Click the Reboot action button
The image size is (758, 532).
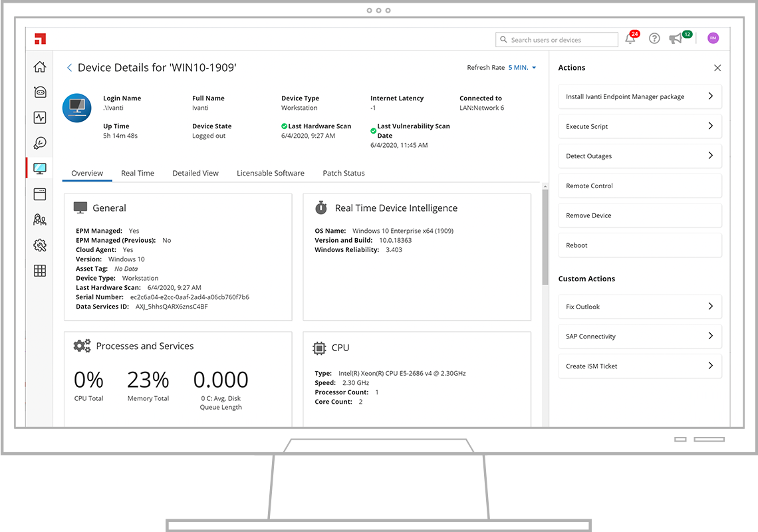point(639,245)
